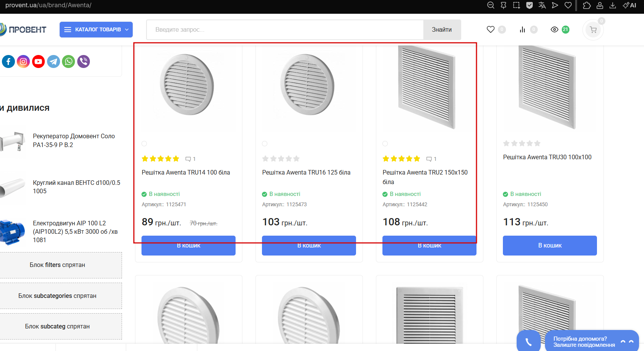The image size is (644, 351).
Task: Click the WhatsApp contact icon
Action: pyautogui.click(x=68, y=61)
